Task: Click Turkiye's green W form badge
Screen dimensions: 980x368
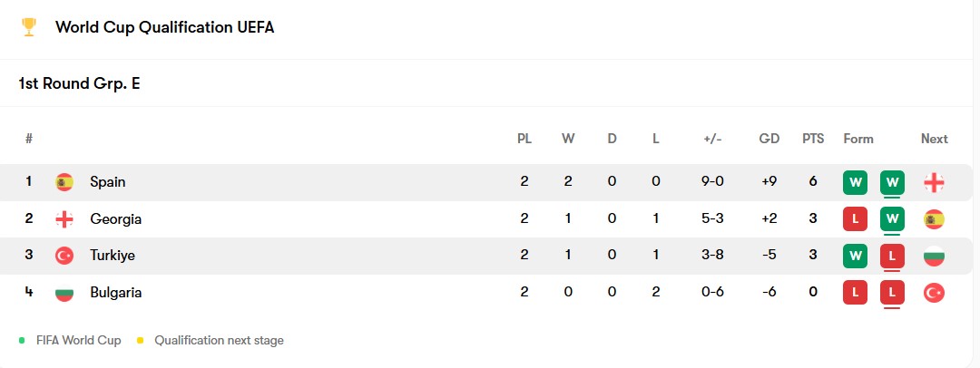Action: (855, 256)
